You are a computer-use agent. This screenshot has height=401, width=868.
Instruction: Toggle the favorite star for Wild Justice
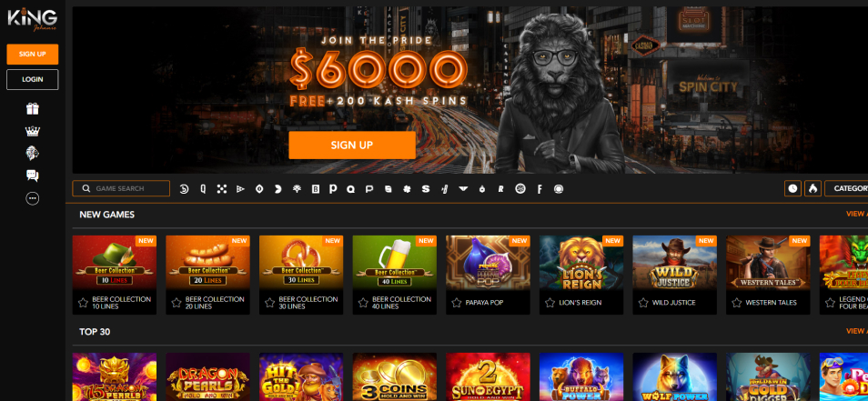click(643, 303)
